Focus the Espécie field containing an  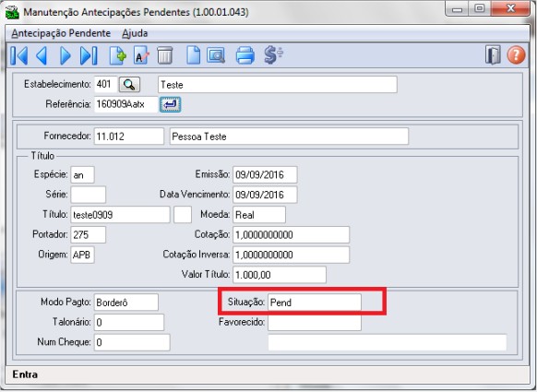pos(82,175)
